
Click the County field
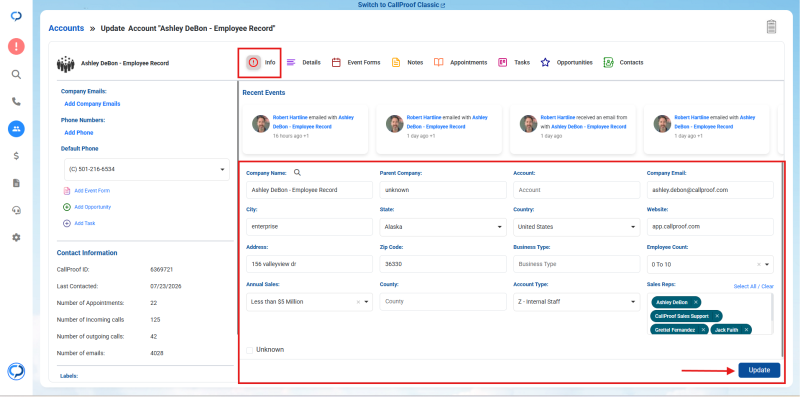tap(443, 302)
